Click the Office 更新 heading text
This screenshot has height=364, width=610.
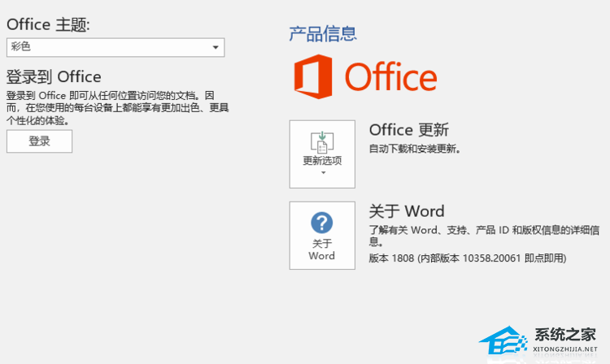tap(409, 130)
